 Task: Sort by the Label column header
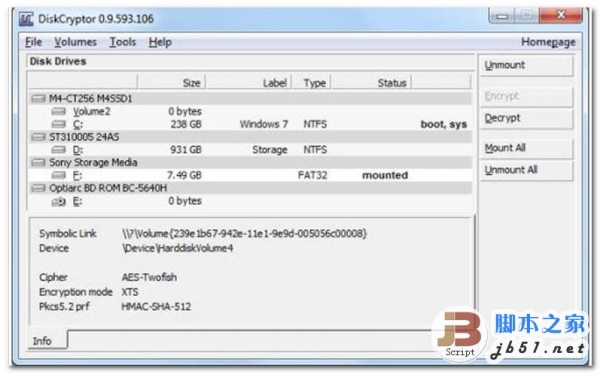point(249,83)
